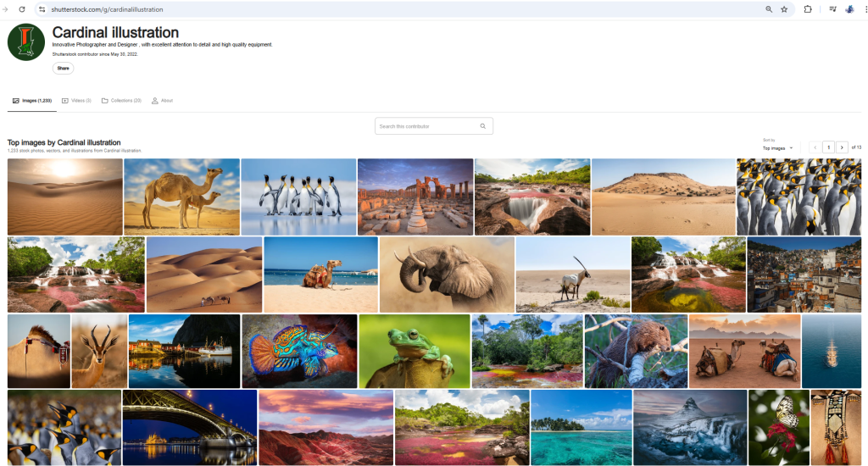
Task: Click the page number input box
Action: (x=828, y=147)
